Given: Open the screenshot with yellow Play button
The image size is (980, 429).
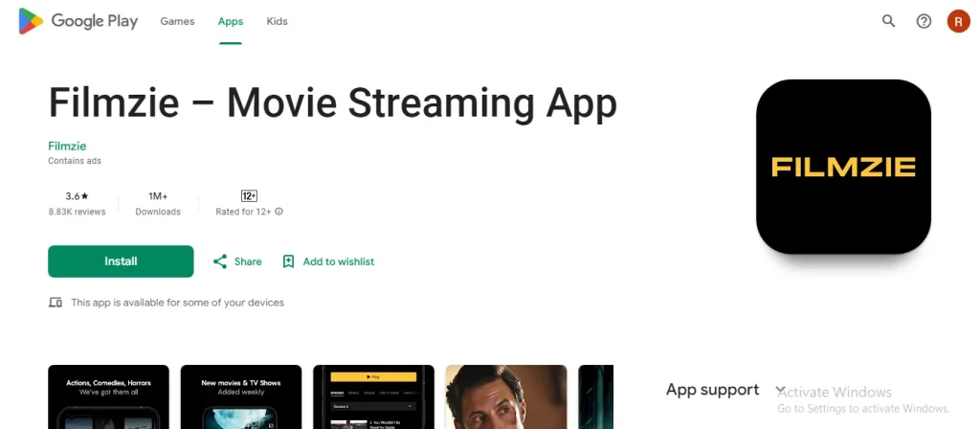Looking at the screenshot, I should click(374, 397).
